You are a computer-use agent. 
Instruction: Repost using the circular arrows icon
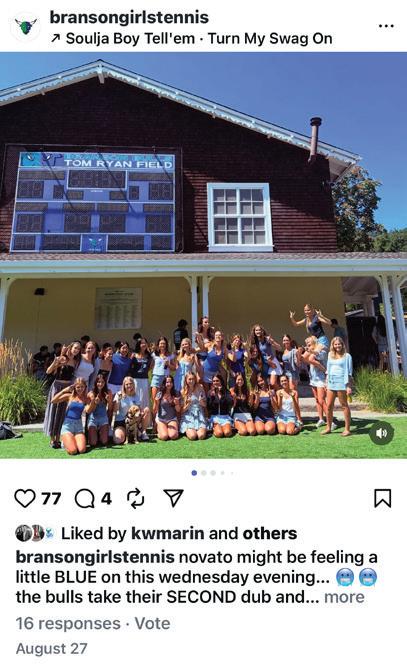(x=136, y=499)
